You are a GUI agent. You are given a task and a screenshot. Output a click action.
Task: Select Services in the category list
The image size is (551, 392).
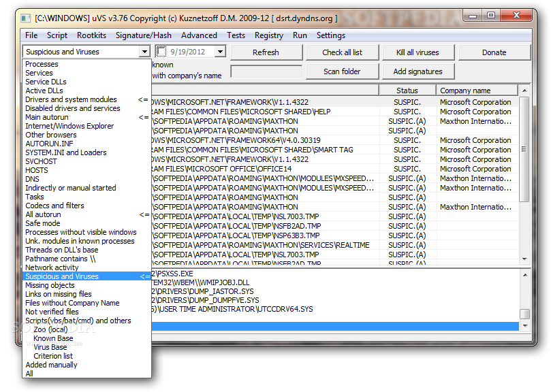pyautogui.click(x=86, y=73)
